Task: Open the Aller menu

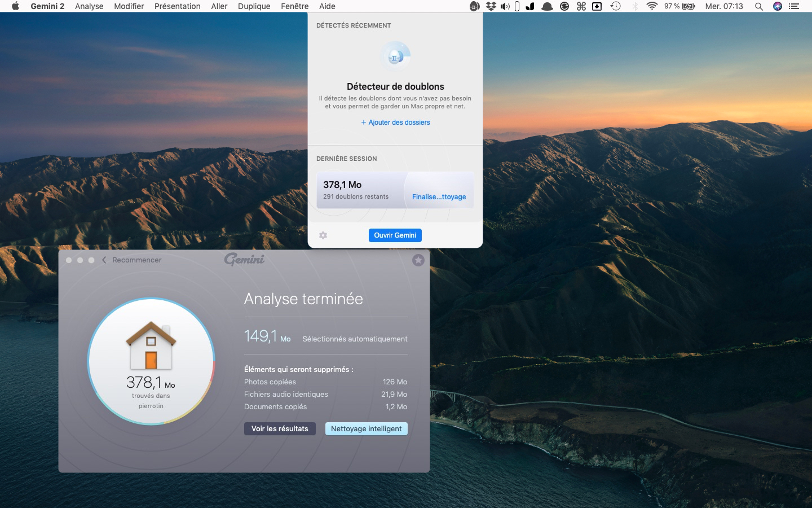Action: pyautogui.click(x=219, y=6)
